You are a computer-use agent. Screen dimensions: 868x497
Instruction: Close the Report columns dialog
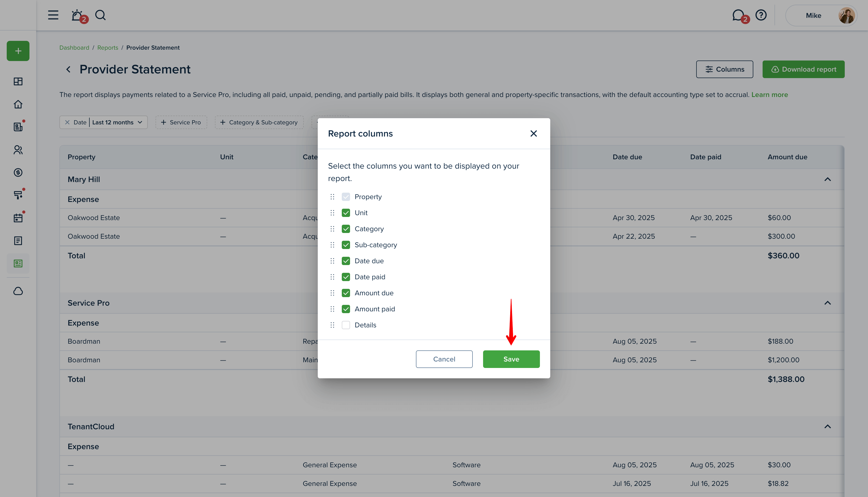[533, 133]
